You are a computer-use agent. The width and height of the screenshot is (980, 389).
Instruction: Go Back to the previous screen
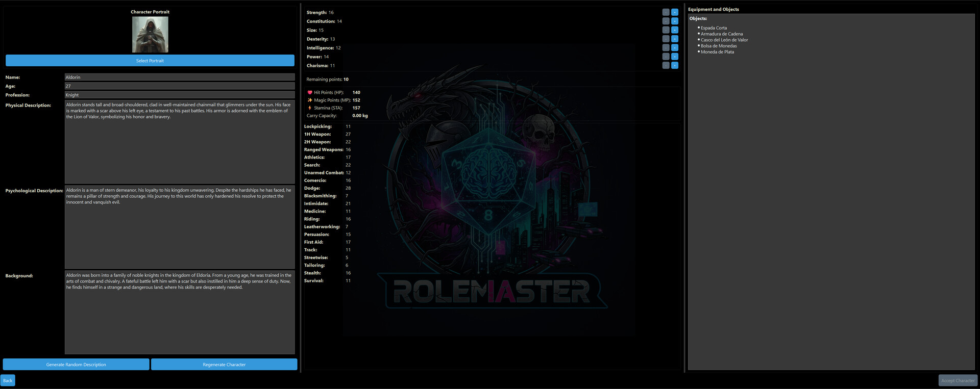(x=8, y=380)
